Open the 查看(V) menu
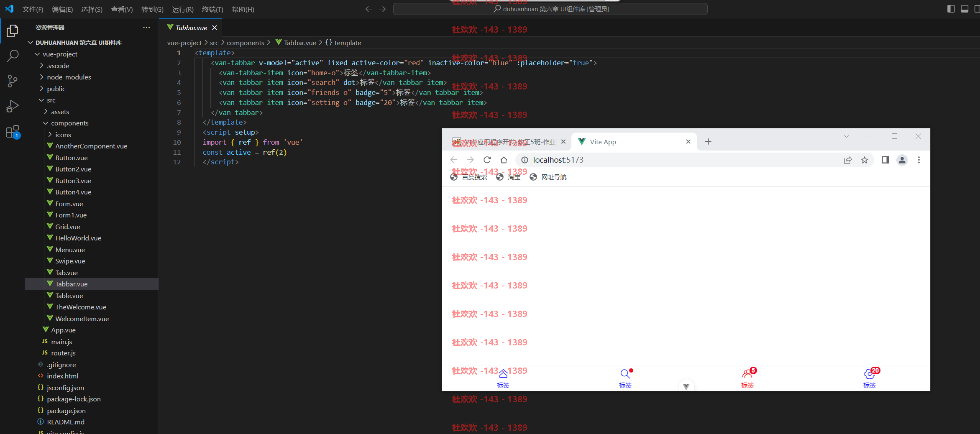 coord(122,9)
